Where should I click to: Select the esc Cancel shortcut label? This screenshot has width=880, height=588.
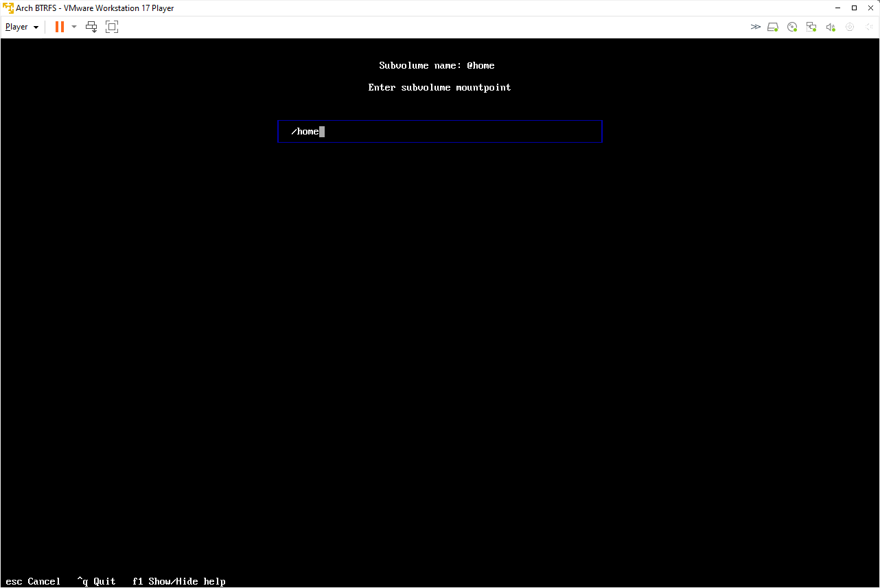(x=33, y=581)
